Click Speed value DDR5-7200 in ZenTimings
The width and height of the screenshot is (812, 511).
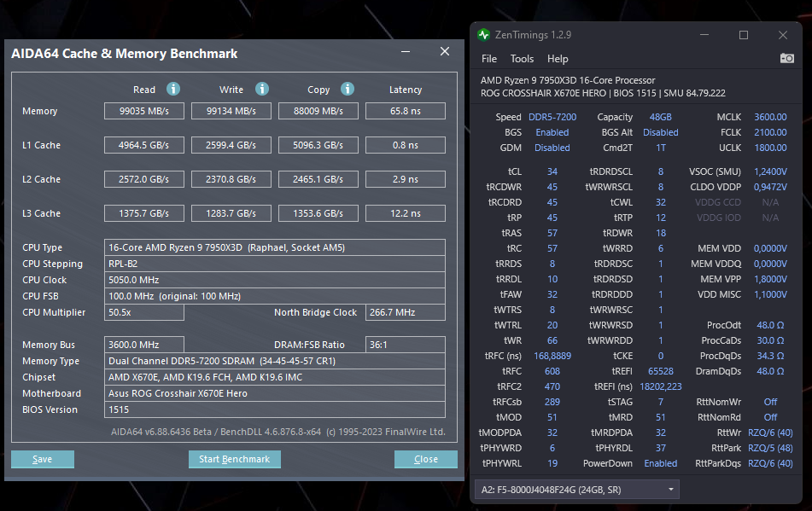552,118
